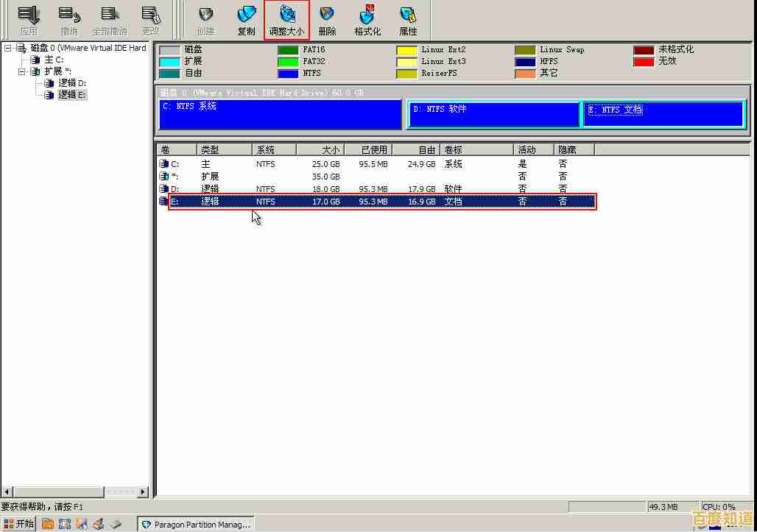Click the left pane scrollbar right arrow
757x532 pixels.
143,492
